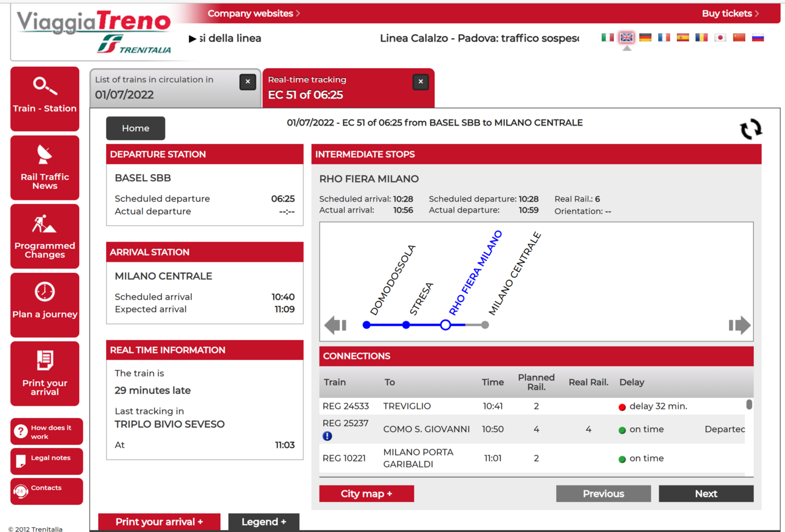Viewport: 785px width, 532px height.
Task: Click train REG 25237 in connections
Action: (346, 423)
